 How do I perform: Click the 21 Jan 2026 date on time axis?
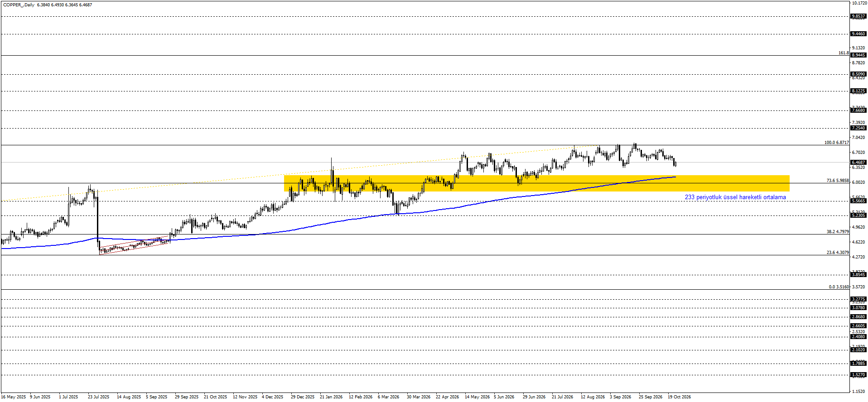click(x=331, y=397)
